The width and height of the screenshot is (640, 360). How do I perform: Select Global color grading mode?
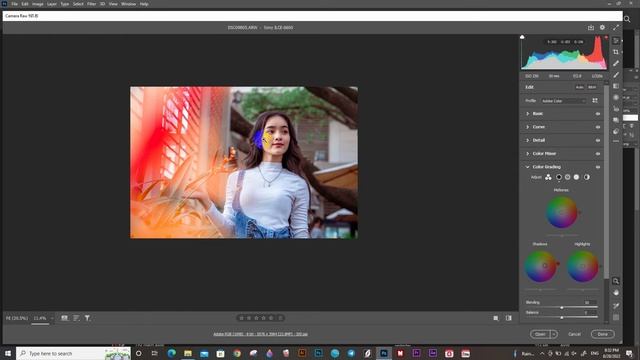(587, 177)
